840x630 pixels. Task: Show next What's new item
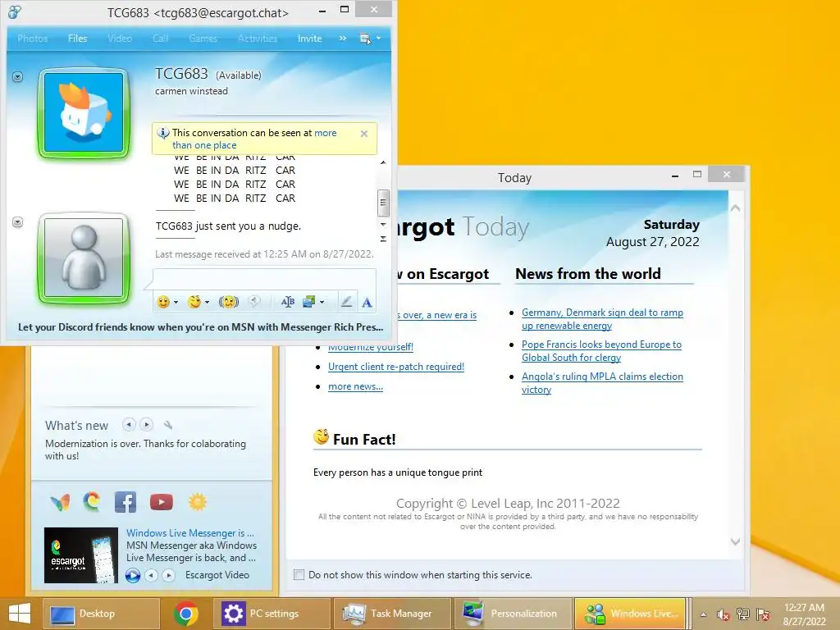pyautogui.click(x=146, y=425)
